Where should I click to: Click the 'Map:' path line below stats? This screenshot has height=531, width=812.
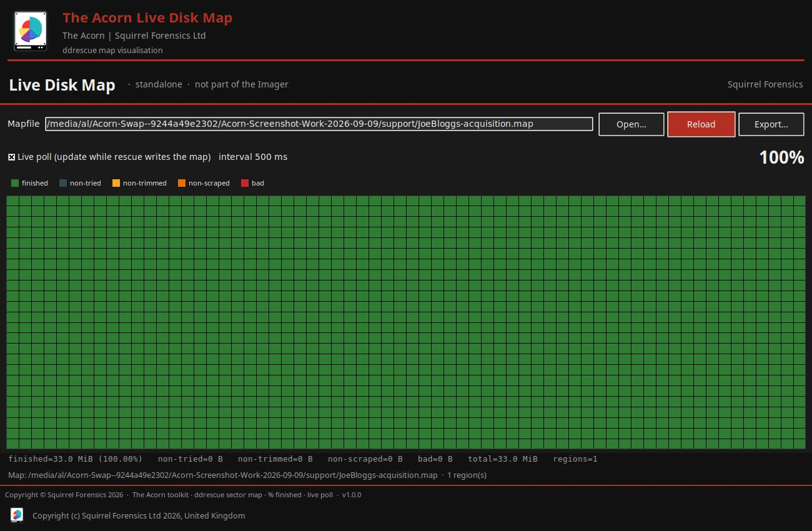click(247, 475)
